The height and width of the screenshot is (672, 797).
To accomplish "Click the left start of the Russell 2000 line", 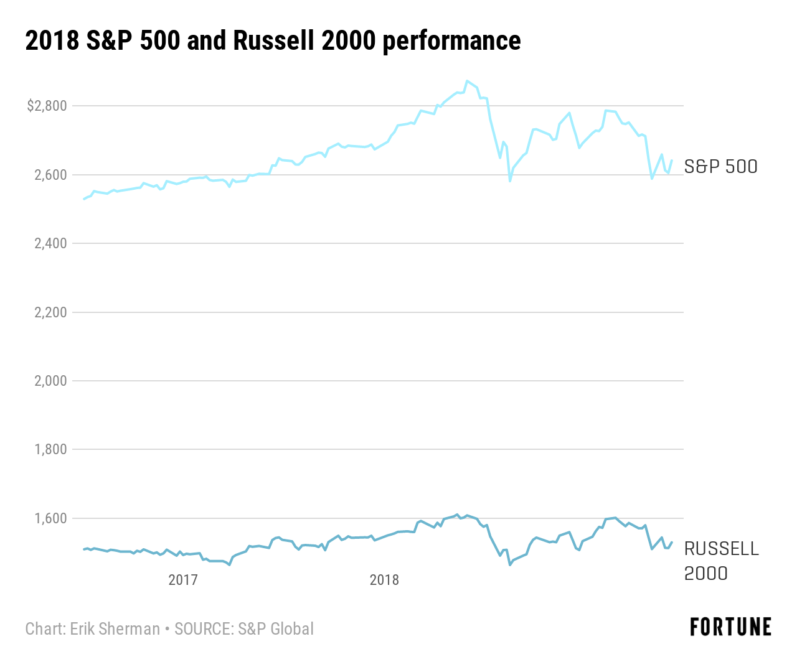I will click(x=84, y=549).
